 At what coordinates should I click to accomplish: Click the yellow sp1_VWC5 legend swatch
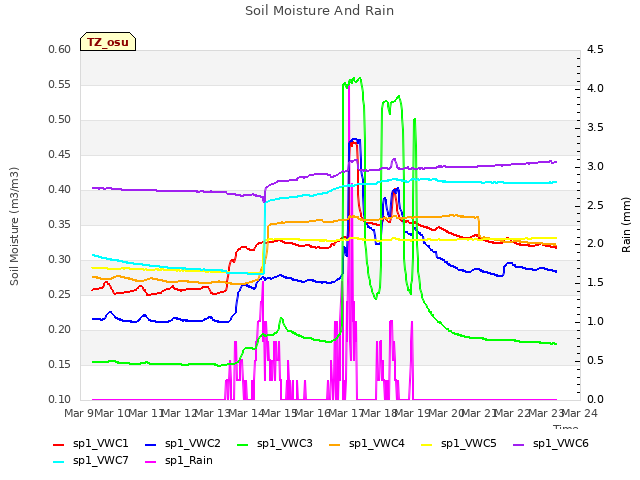click(427, 445)
